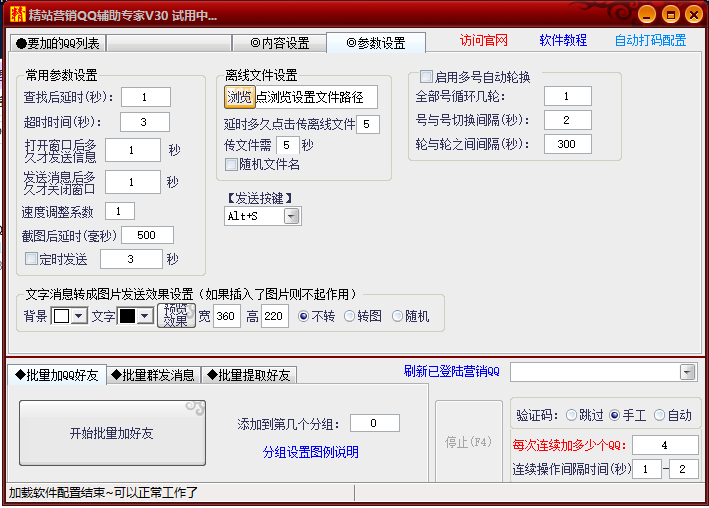Click the white 背景 color swatch
The image size is (709, 508).
tap(61, 316)
